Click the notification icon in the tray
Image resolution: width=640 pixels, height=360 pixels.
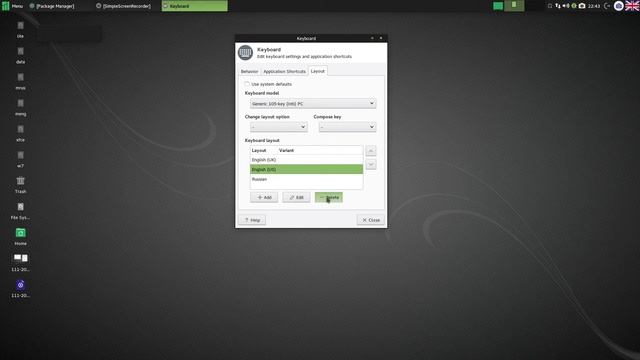(550, 6)
